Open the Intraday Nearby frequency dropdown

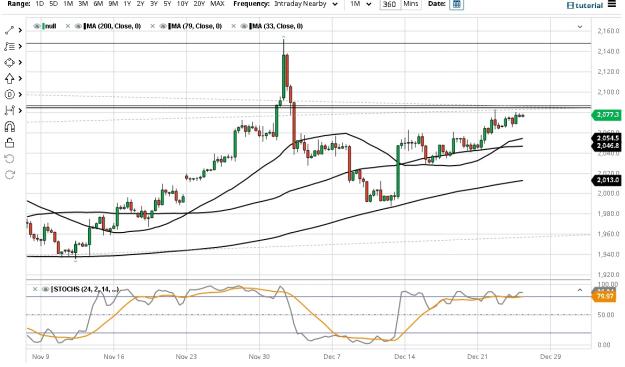point(306,4)
